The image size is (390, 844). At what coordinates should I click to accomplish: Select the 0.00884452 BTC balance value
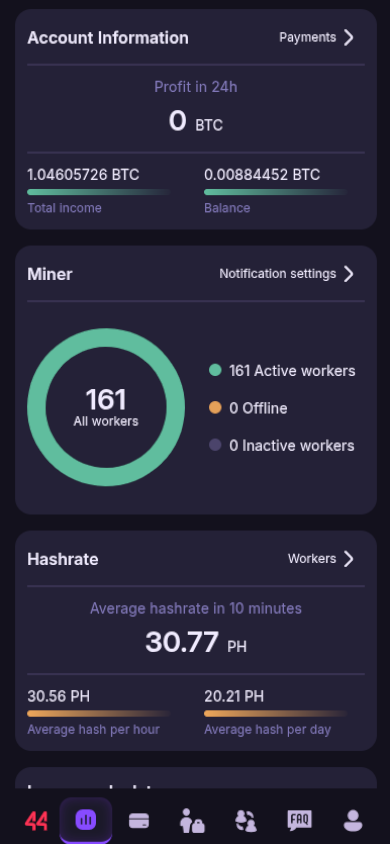tap(262, 174)
